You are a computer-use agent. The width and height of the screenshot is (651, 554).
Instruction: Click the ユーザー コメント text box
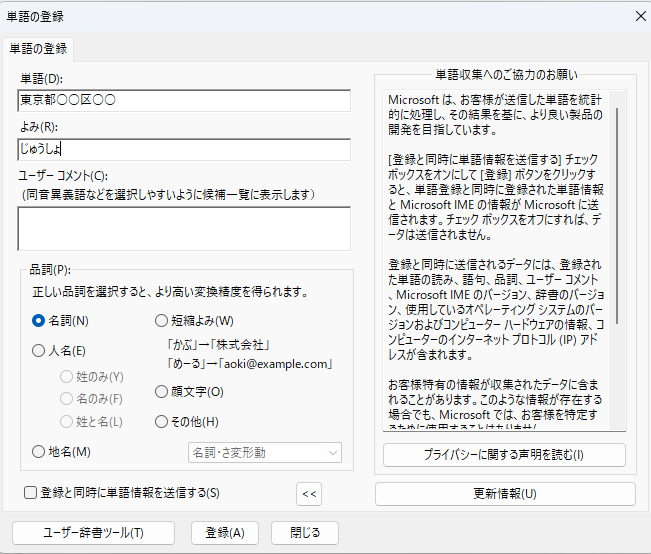(x=184, y=228)
